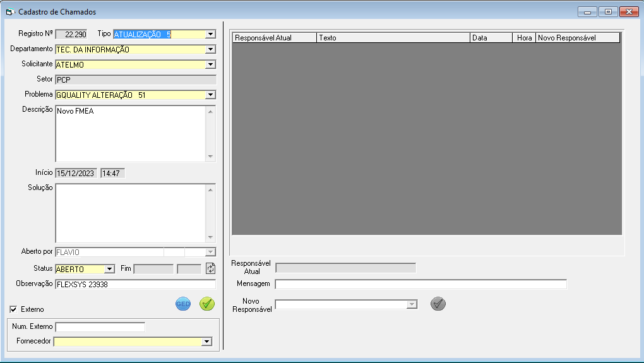
Task: Click the Fim date field
Action: coord(153,269)
